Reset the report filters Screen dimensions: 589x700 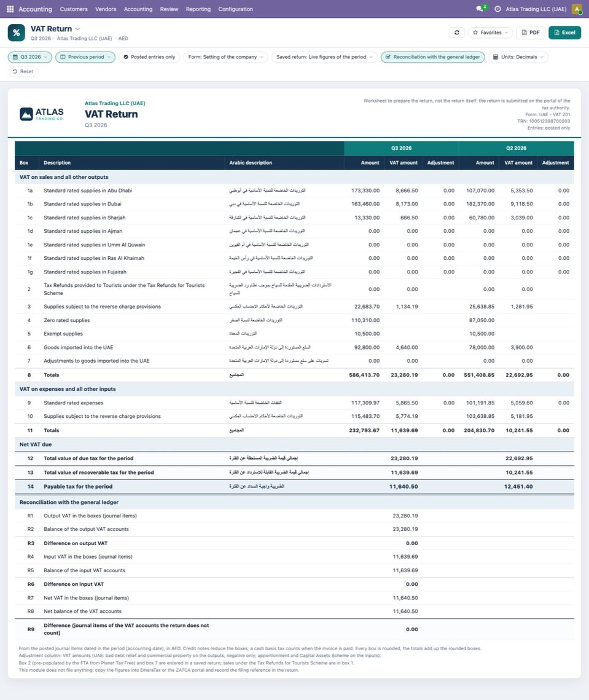pos(23,71)
